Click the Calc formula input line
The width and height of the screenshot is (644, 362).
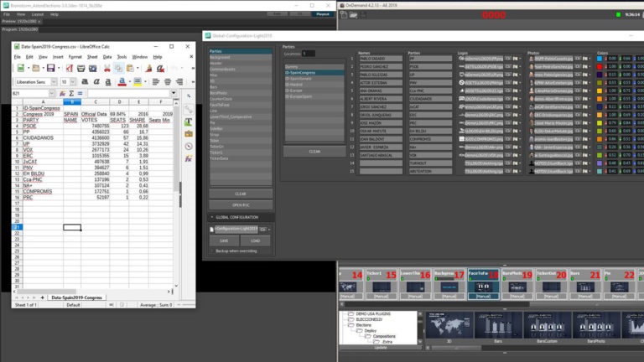pos(127,94)
